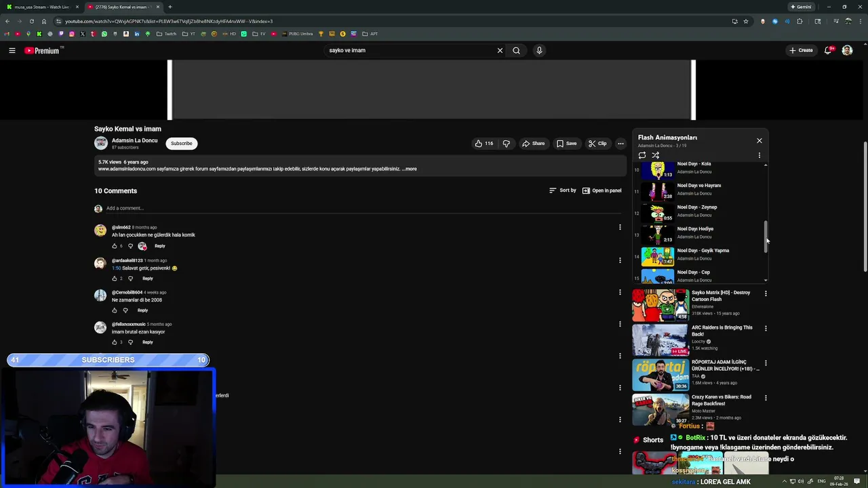Open Adamsin La Doncu channel name
This screenshot has height=488, width=868.
pos(134,140)
